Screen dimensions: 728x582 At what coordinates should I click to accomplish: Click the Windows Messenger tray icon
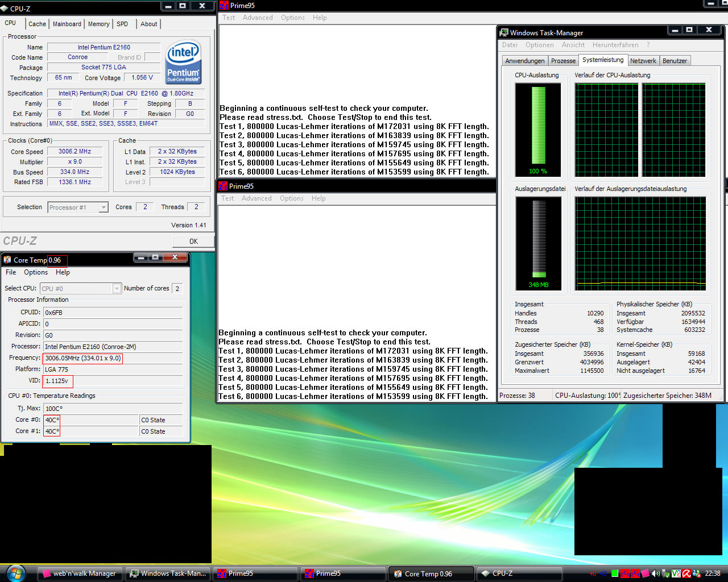(697, 573)
